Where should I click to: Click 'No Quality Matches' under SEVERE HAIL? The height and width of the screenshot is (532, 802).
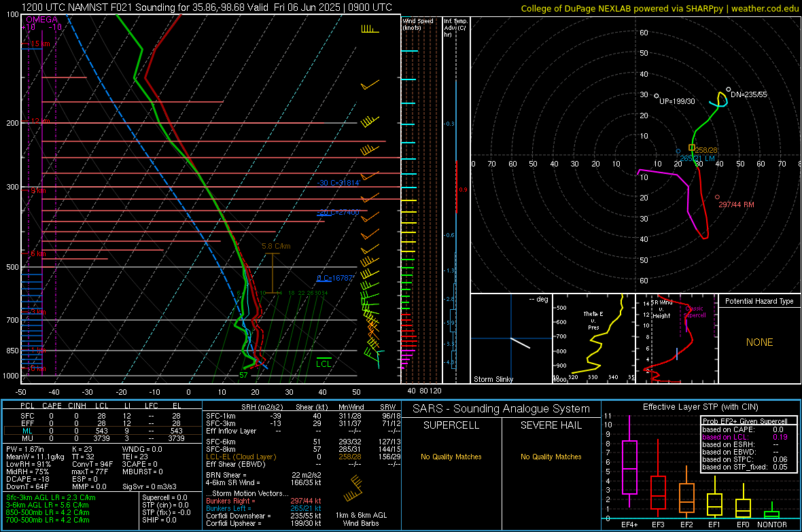tap(551, 457)
